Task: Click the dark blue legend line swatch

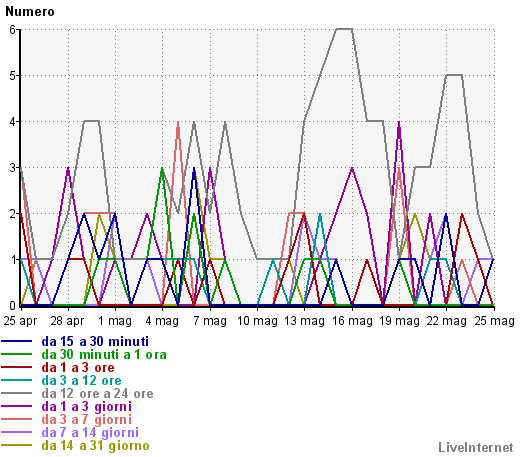Action: tap(17, 341)
